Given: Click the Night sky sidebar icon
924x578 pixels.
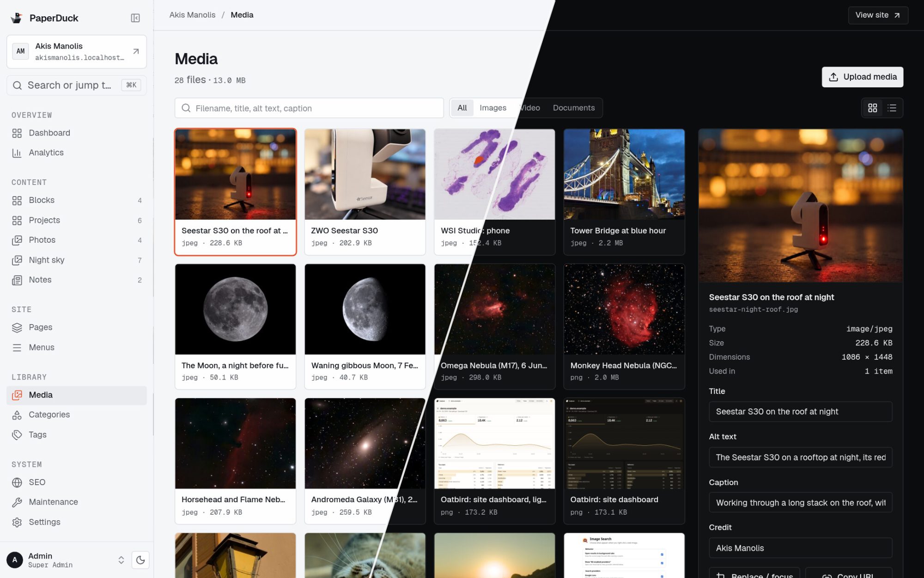Looking at the screenshot, I should 17,260.
